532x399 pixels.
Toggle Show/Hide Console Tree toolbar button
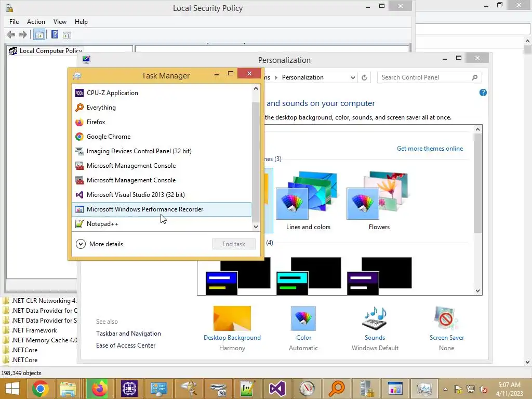[x=39, y=35]
